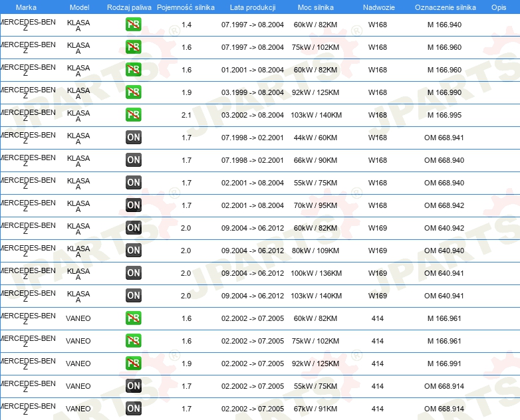The height and width of the screenshot is (420, 520).
Task: Click the ON diesel icon in the Vaneo 67kW / 91KM row
Action: [x=133, y=408]
